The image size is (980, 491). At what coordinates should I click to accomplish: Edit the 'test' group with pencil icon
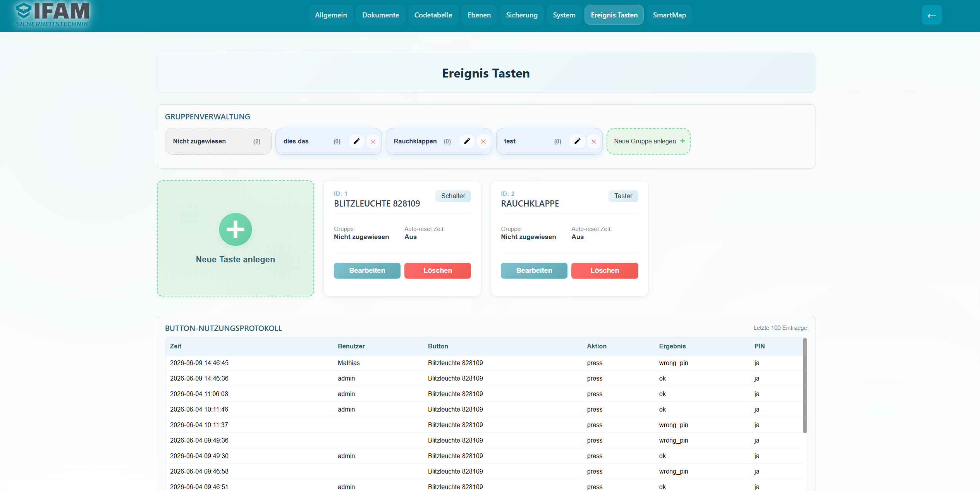click(577, 141)
